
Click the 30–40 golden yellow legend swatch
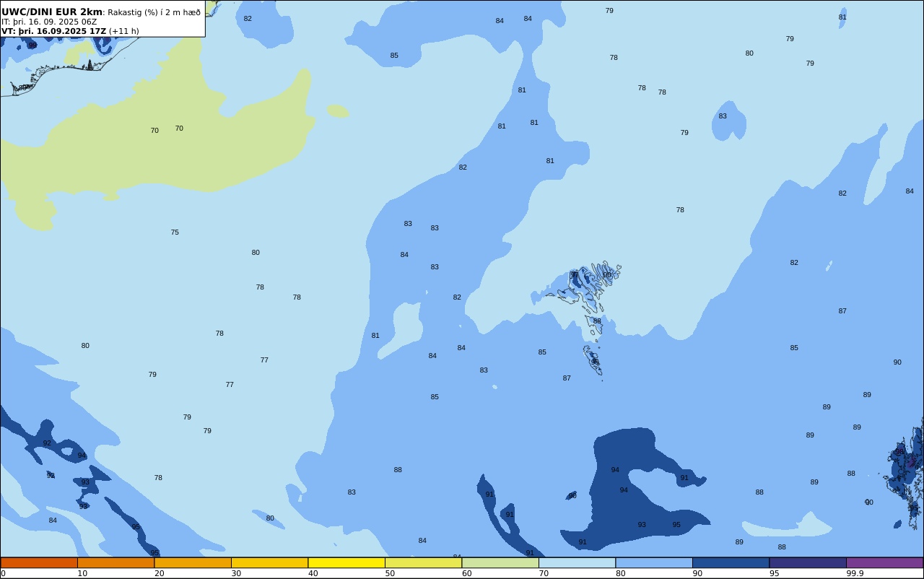click(x=269, y=562)
